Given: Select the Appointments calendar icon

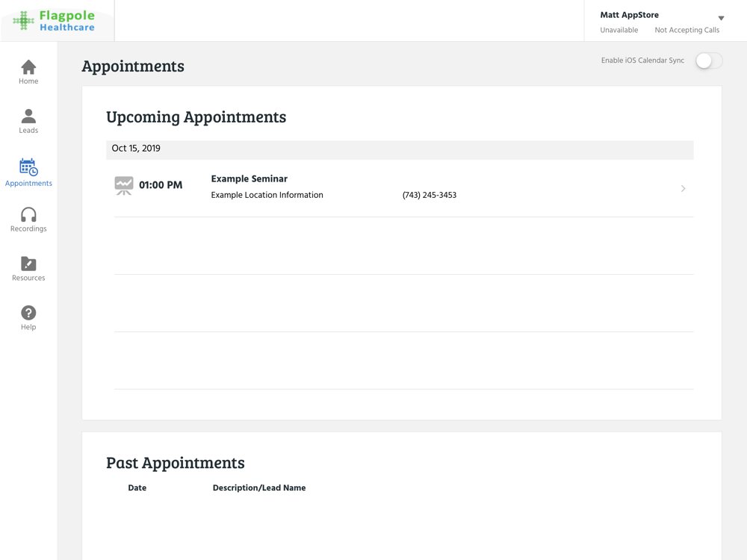Looking at the screenshot, I should (x=28, y=167).
